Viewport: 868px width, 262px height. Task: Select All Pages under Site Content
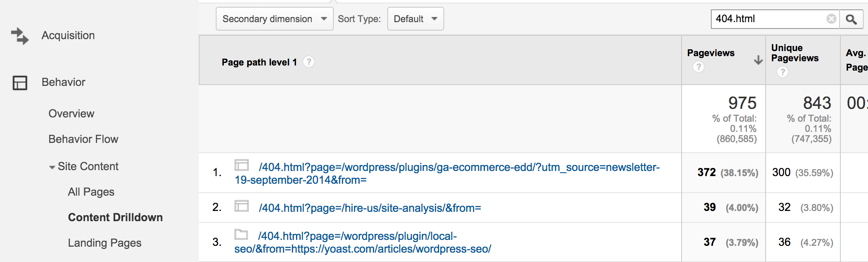[91, 192]
